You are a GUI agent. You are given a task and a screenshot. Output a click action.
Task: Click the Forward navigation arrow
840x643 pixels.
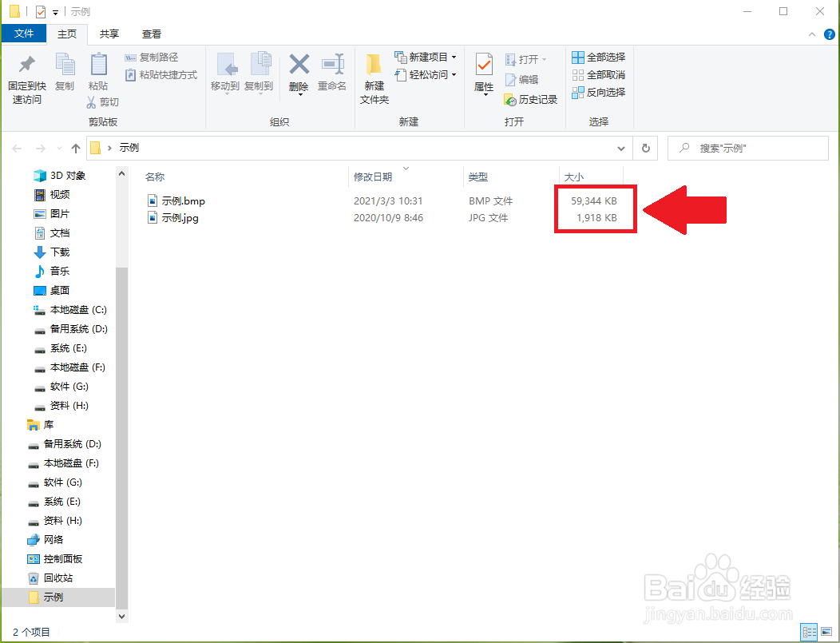40,149
